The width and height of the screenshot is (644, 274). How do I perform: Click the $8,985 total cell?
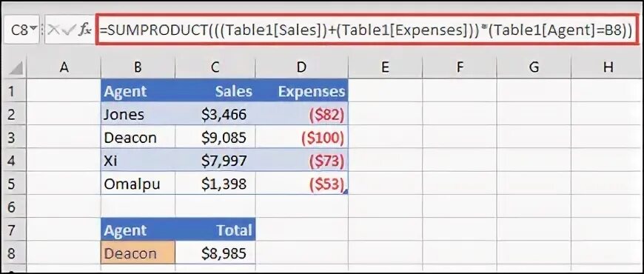point(215,253)
